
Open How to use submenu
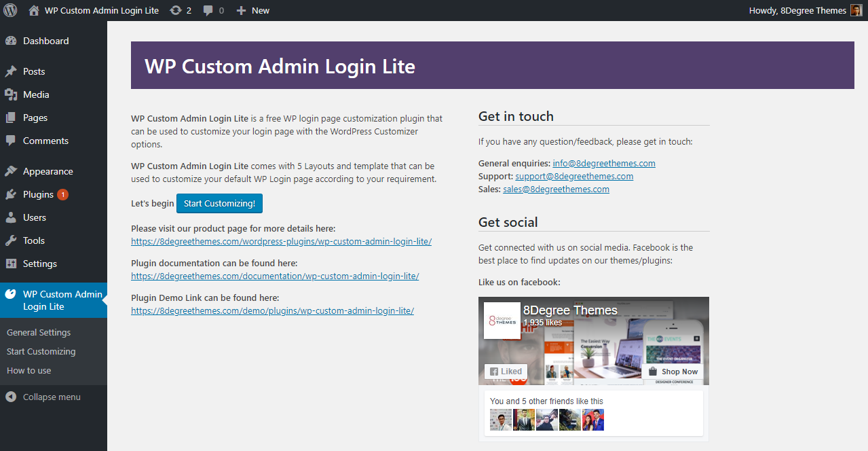click(29, 370)
